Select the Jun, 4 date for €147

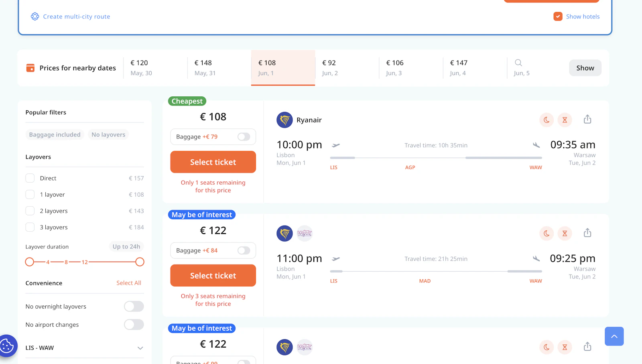[x=475, y=68]
